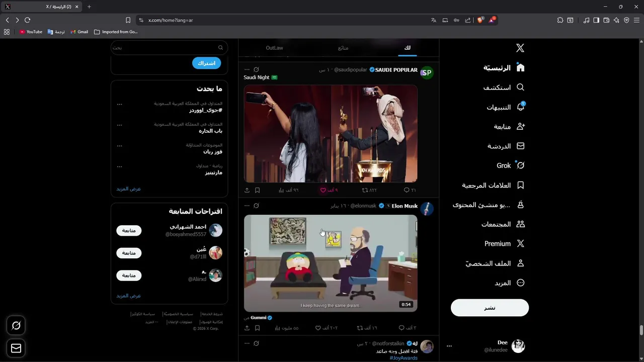Open Premium in the sidebar
This screenshot has height=362, width=644.
pyautogui.click(x=505, y=243)
